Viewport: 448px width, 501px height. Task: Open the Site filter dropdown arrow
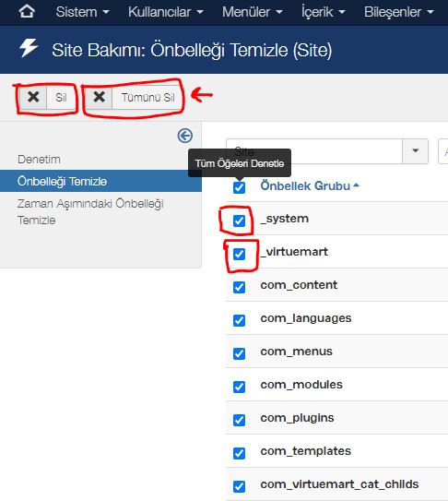pyautogui.click(x=415, y=151)
